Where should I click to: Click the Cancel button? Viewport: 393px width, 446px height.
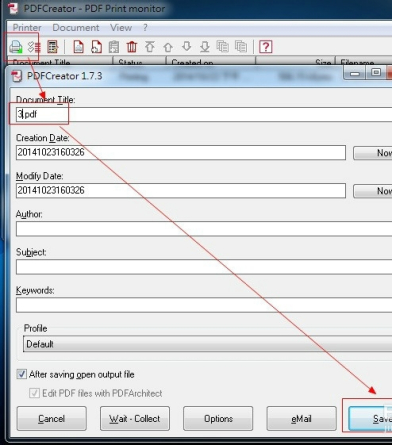point(52,419)
